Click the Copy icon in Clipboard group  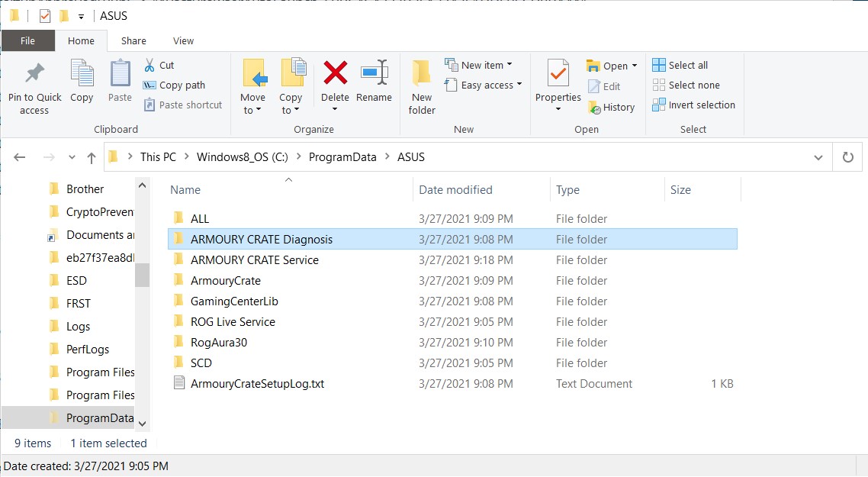tap(82, 73)
